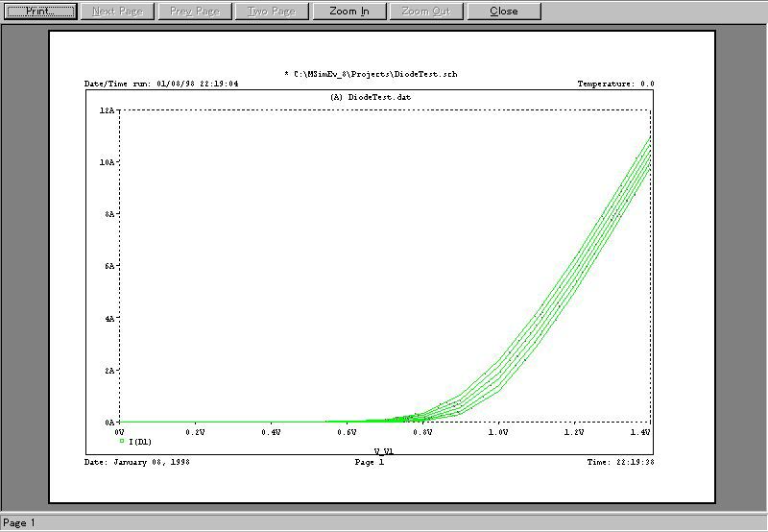Click the Print... button
Screen dimensions: 768x532
[x=39, y=12]
